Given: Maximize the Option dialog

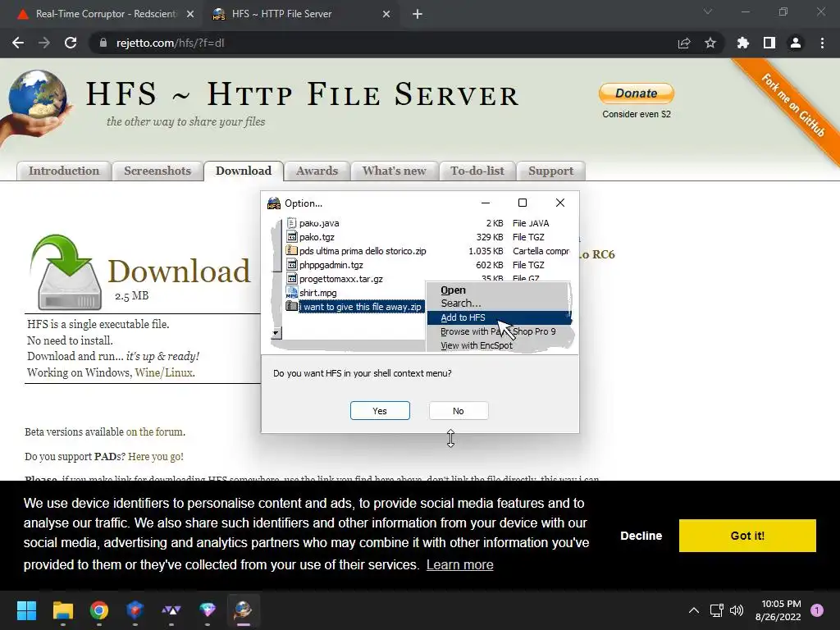Looking at the screenshot, I should pos(523,203).
